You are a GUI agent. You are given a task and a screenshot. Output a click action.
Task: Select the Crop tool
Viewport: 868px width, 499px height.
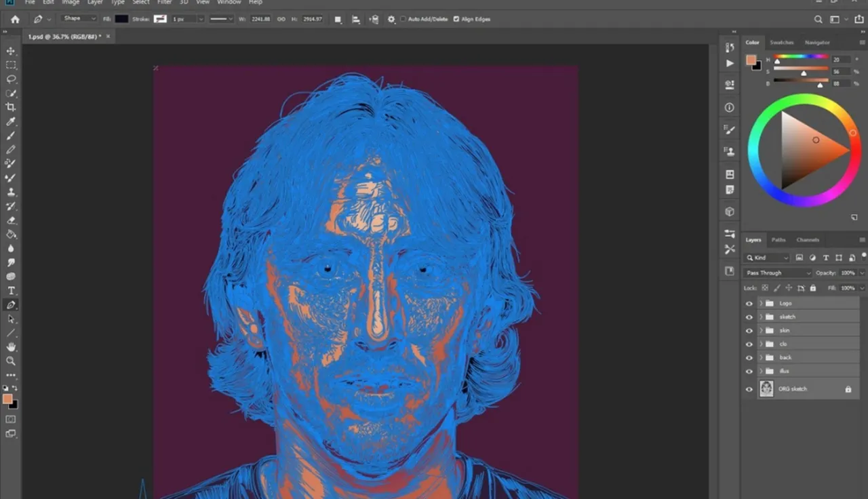(x=11, y=107)
